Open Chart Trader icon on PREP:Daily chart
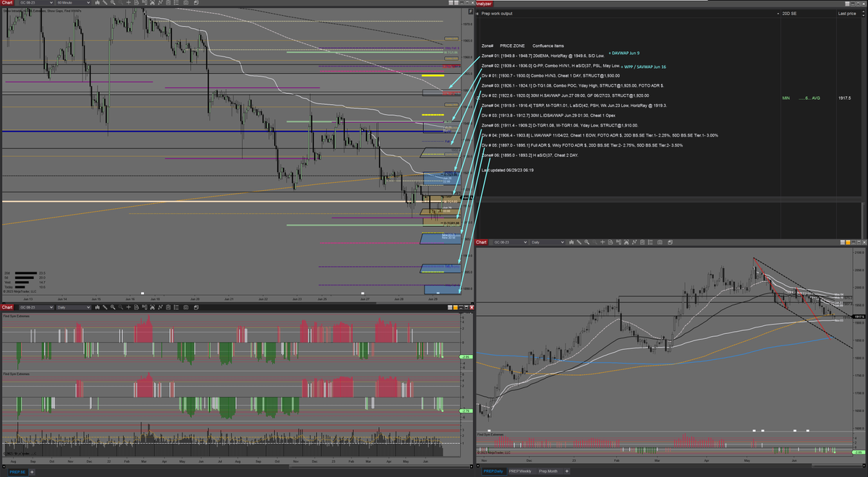868x477 pixels. point(618,242)
